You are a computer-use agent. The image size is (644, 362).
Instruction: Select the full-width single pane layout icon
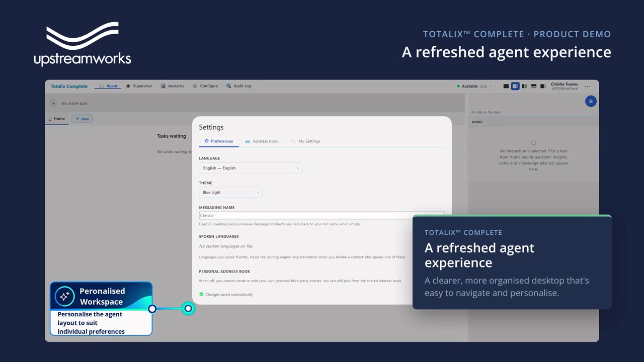point(506,86)
